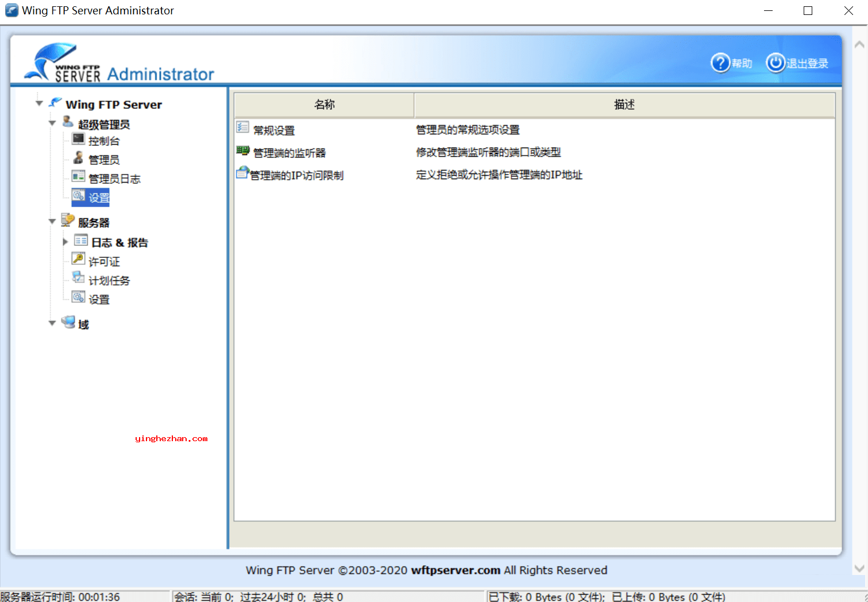Image resolution: width=868 pixels, height=602 pixels.
Task: Click the 会话 status bar entry
Action: (259, 597)
